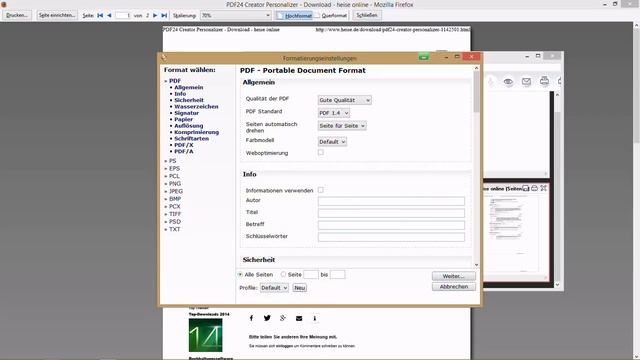Click the info icon beside share icons
The height and width of the screenshot is (360, 640).
coord(315,318)
